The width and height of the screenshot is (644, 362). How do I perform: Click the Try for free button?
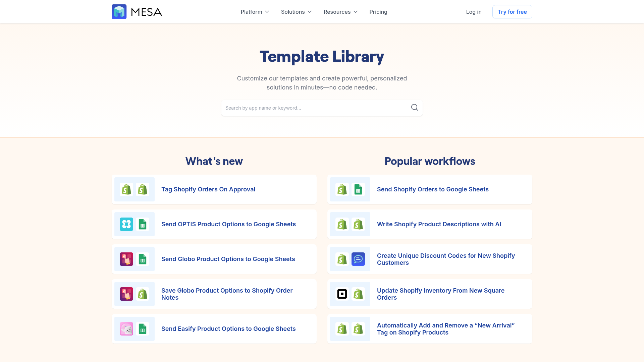(x=512, y=12)
